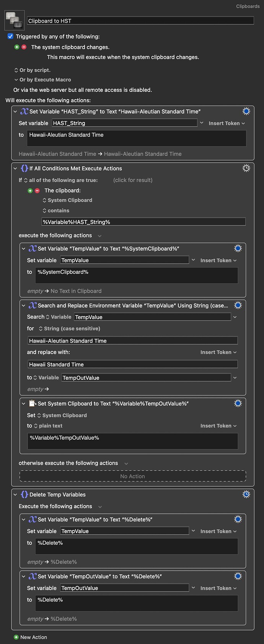This screenshot has width=264, height=644.
Task: Click the Clipboard to HST macro icon
Action: point(15,20)
